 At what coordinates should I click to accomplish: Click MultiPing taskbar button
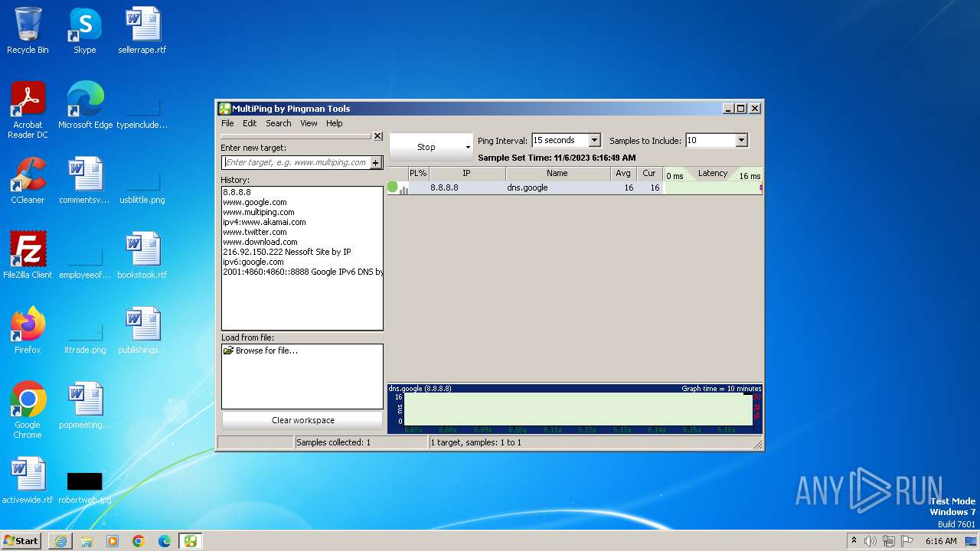[x=191, y=541]
